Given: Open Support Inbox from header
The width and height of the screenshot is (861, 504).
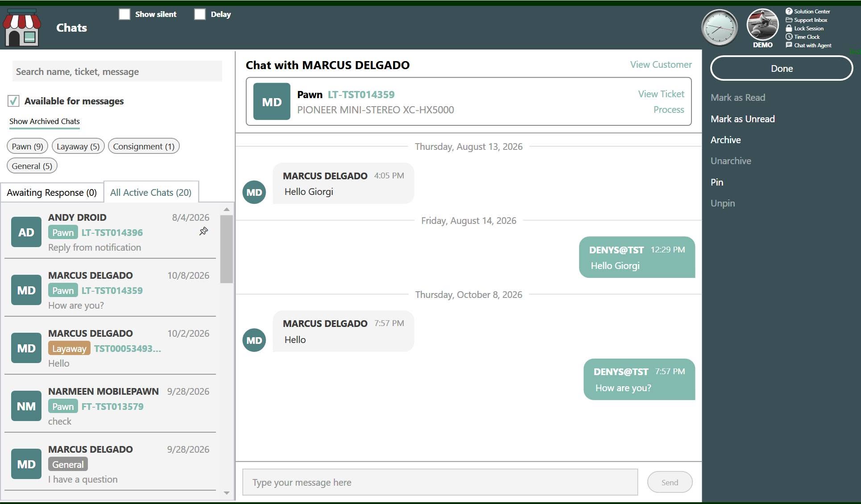Looking at the screenshot, I should 807,20.
